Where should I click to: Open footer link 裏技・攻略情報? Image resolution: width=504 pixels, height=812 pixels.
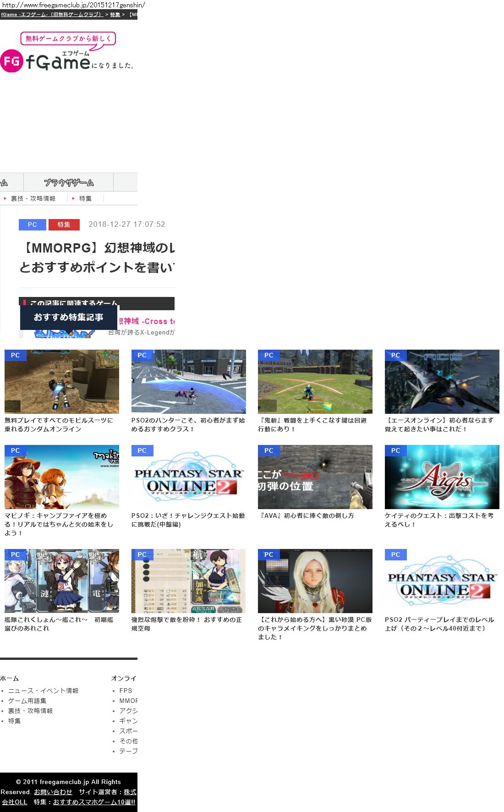(x=31, y=711)
